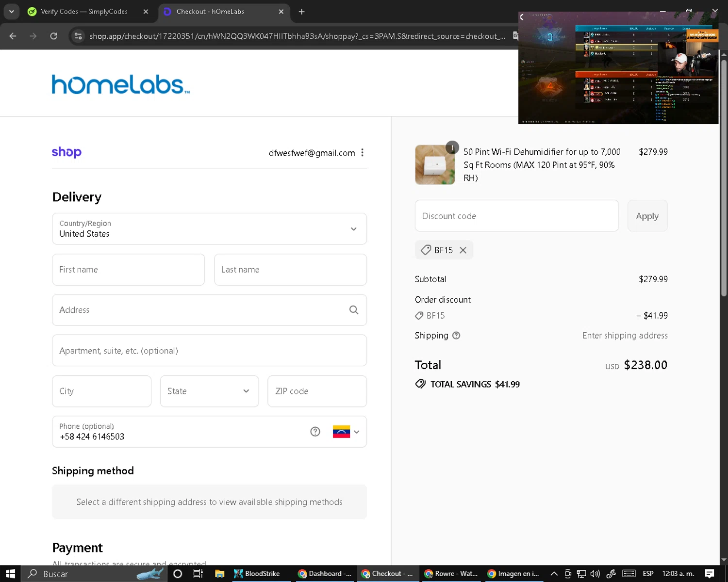The height and width of the screenshot is (582, 728).
Task: Click the ZIP code field
Action: coord(317,391)
